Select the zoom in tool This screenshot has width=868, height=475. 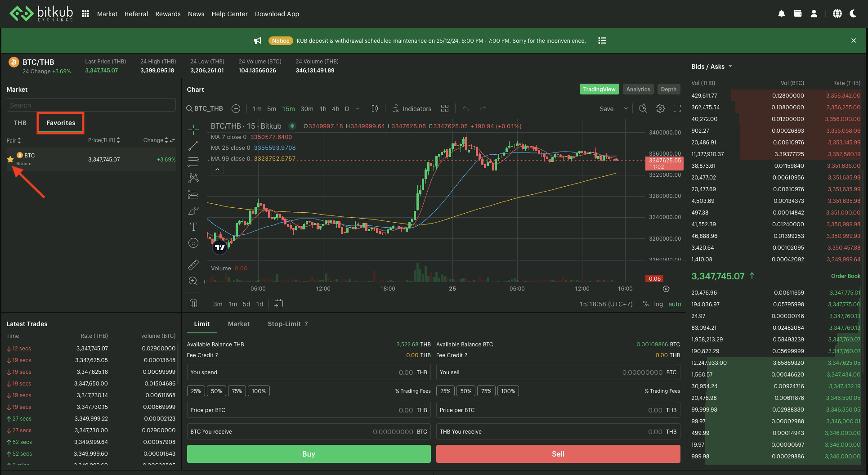[x=193, y=281]
